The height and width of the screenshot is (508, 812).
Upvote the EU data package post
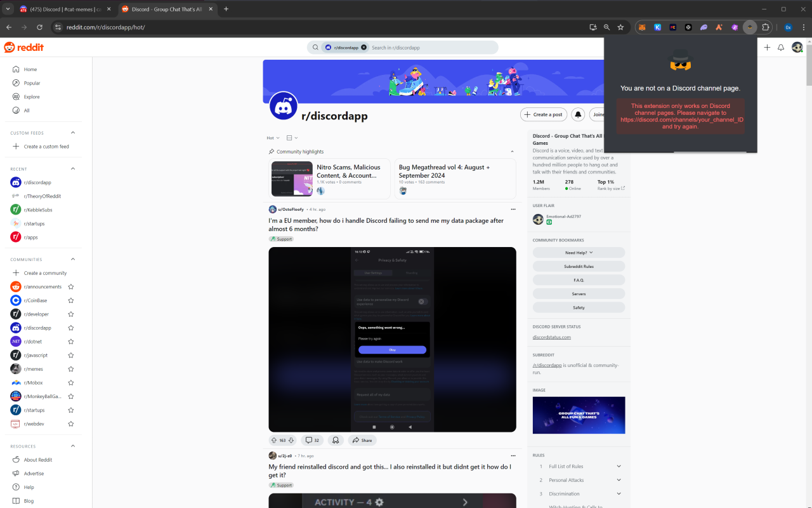pos(274,440)
